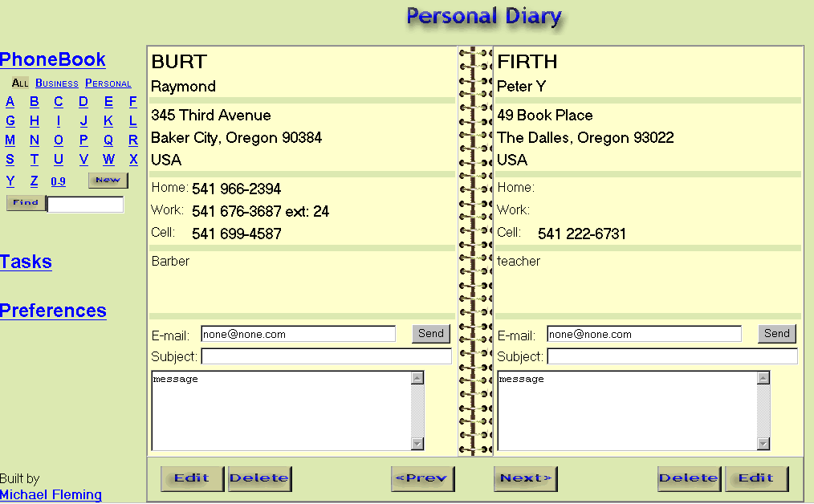Open the Tasks link
Image resolution: width=814 pixels, height=504 pixels.
point(26,262)
